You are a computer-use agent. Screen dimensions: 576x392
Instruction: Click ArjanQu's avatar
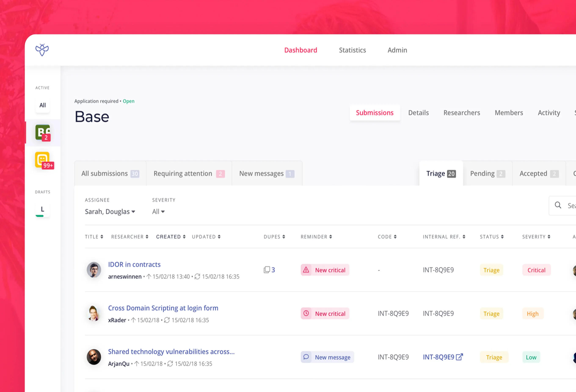[x=94, y=357]
